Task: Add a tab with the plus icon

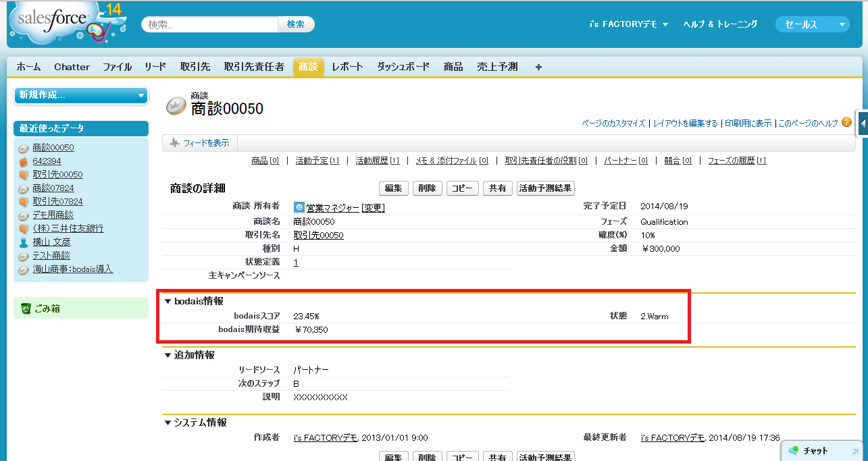Action: coord(538,67)
